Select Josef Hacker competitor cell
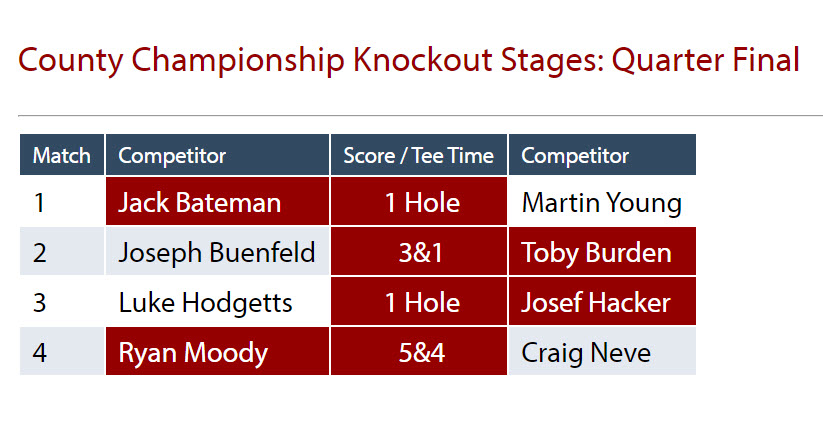The height and width of the screenshot is (426, 823). [603, 301]
